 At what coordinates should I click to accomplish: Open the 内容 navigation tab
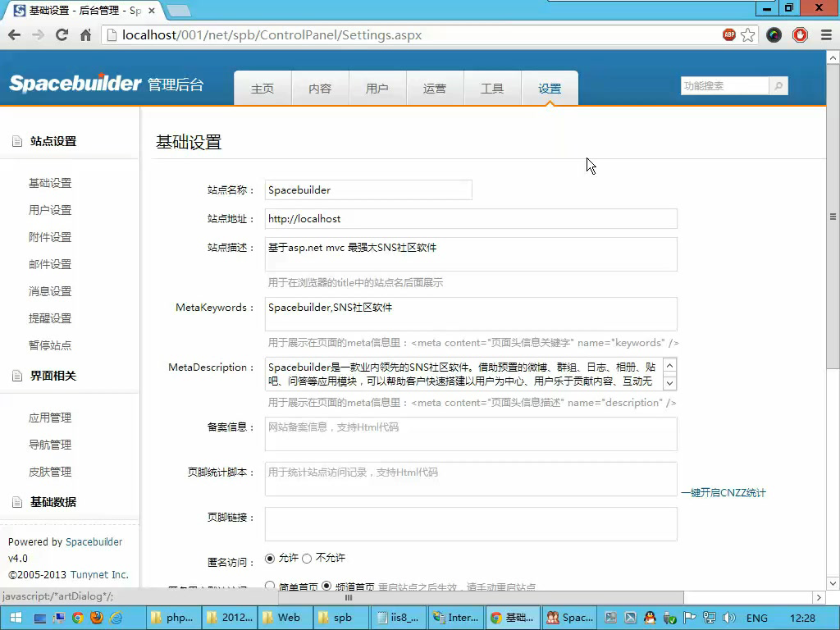(x=320, y=89)
